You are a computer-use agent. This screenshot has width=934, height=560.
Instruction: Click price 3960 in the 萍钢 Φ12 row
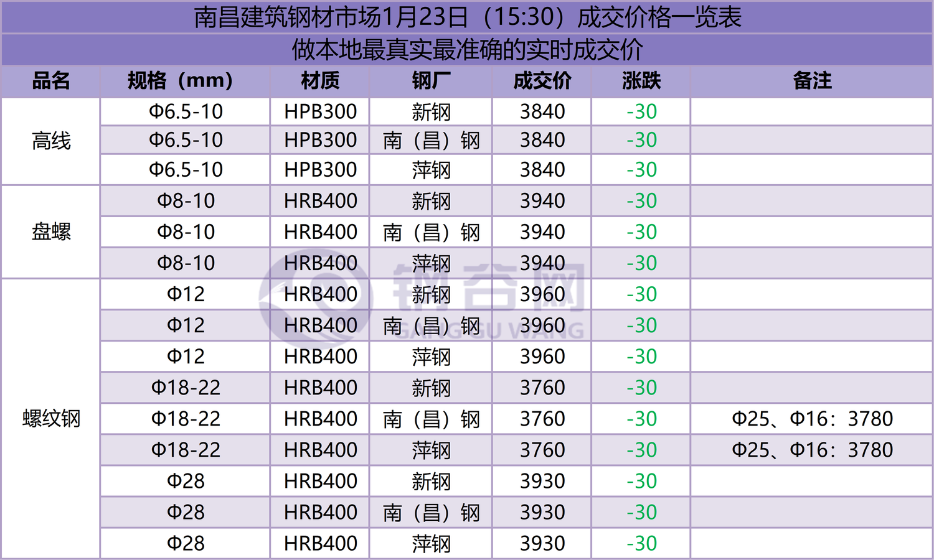pyautogui.click(x=542, y=357)
